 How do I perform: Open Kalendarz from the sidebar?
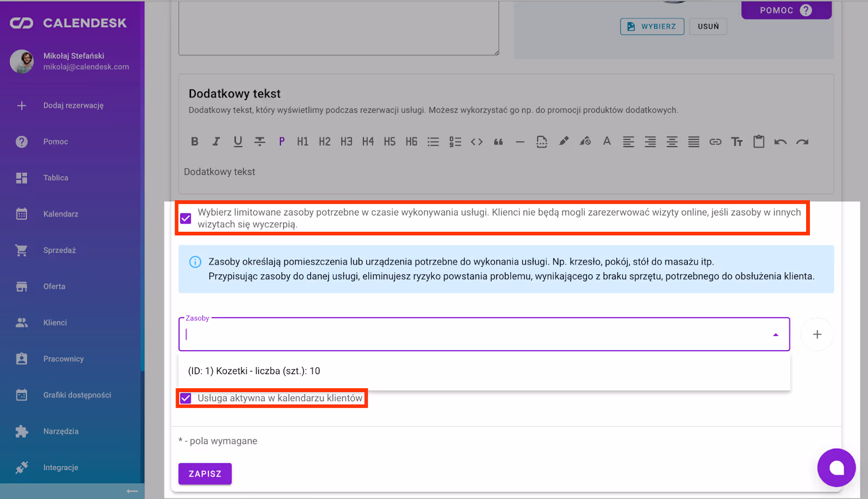click(61, 214)
